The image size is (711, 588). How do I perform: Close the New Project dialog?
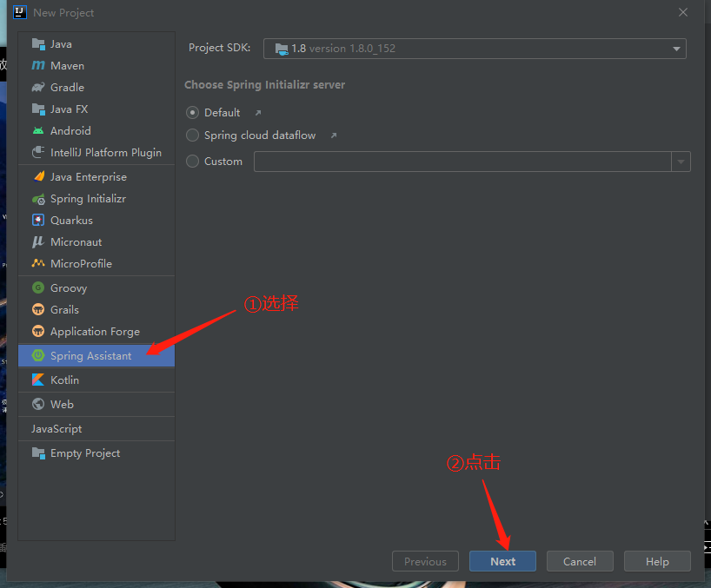coord(683,12)
